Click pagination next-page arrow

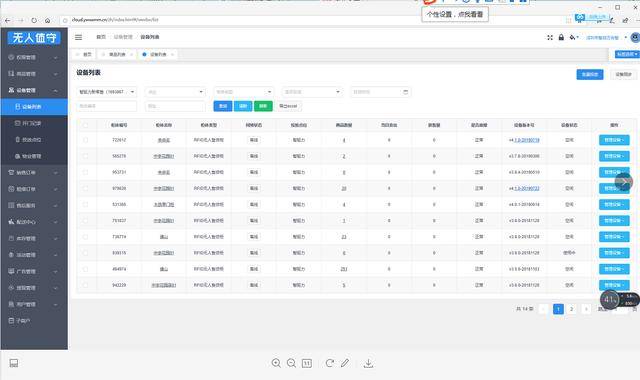point(586,309)
